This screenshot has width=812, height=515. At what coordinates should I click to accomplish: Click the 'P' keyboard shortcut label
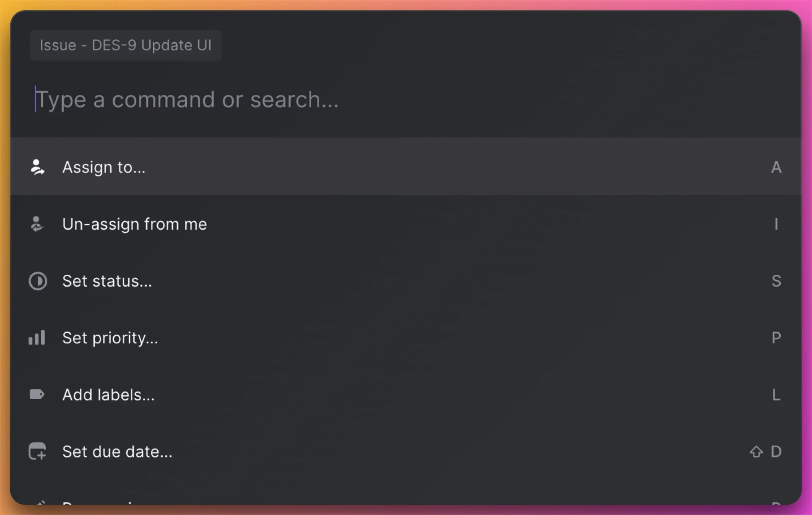click(776, 337)
